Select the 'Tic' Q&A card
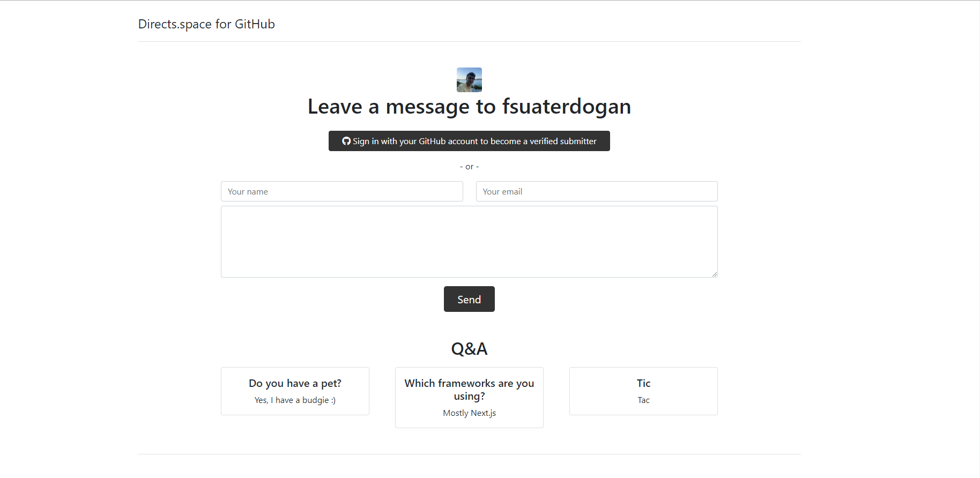 click(x=643, y=391)
